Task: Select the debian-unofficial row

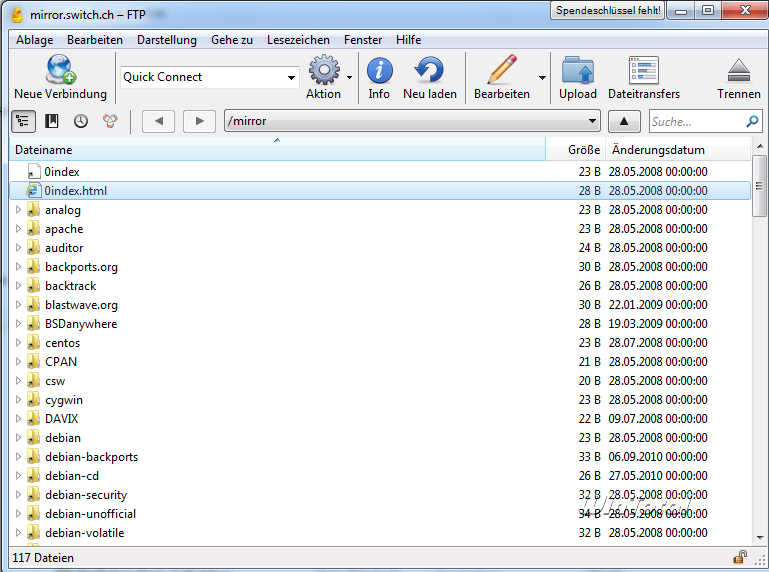Action: coord(380,514)
